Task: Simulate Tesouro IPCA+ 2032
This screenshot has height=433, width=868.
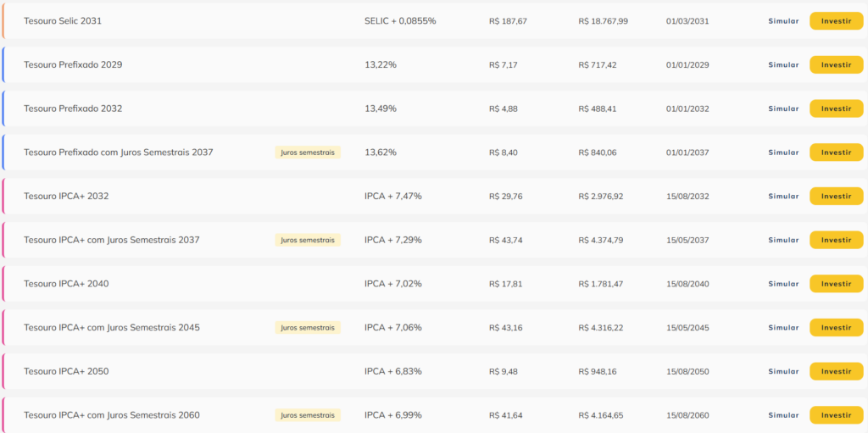Action: pyautogui.click(x=783, y=196)
